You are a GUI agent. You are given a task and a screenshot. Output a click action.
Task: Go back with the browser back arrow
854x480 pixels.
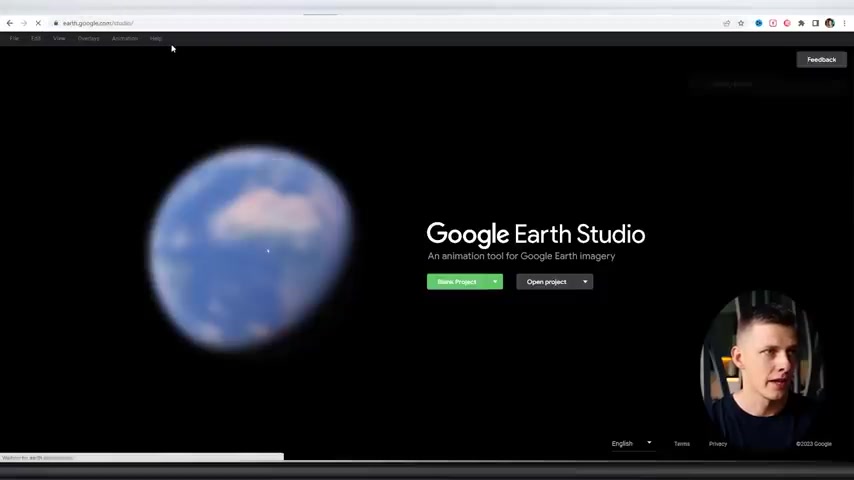coord(10,23)
